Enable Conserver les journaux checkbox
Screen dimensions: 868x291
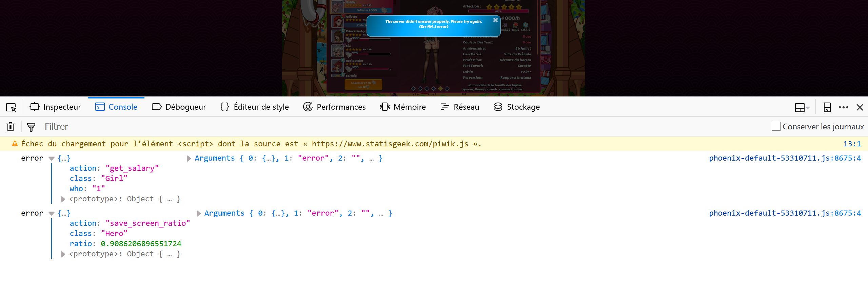[x=776, y=126]
